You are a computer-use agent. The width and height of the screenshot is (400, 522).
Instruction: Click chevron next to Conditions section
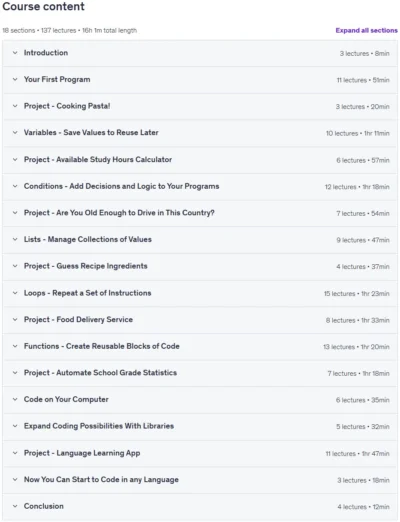click(x=15, y=186)
